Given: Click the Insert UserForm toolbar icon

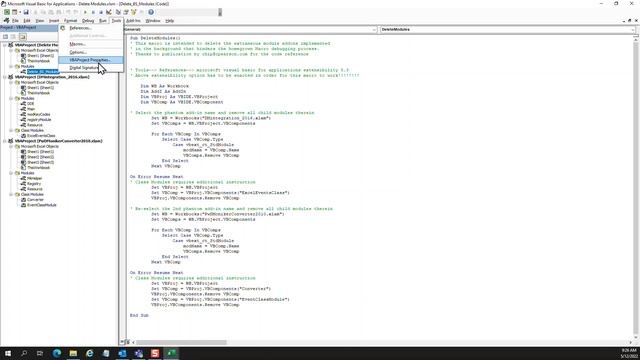Looking at the screenshot, I should (x=15, y=12).
